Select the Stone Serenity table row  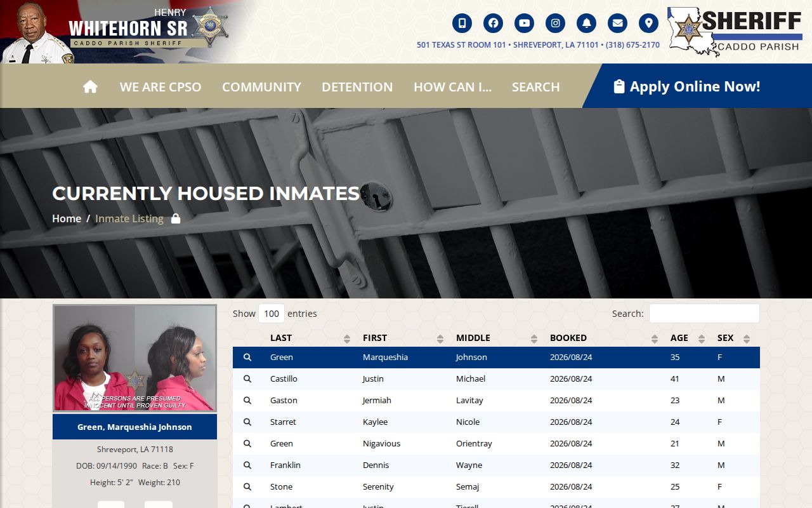pos(496,487)
